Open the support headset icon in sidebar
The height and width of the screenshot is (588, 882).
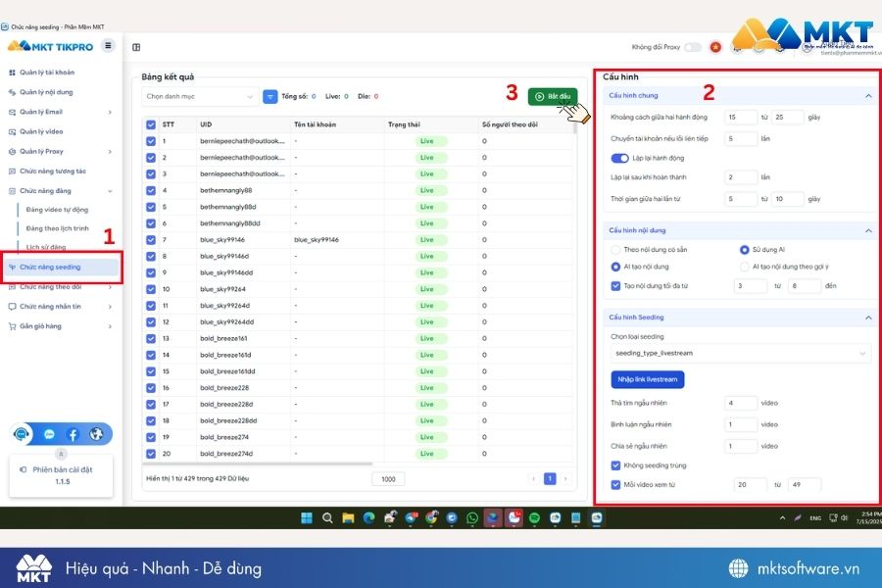(22, 434)
